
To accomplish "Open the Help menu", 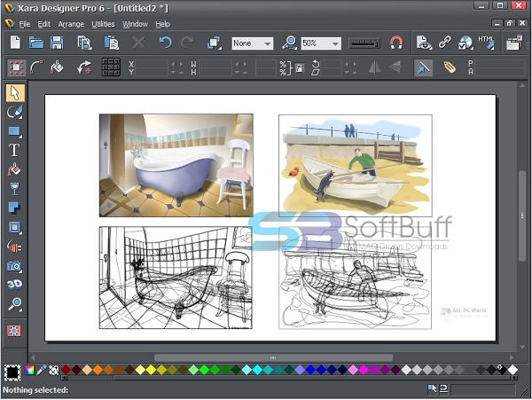I will (x=162, y=24).
